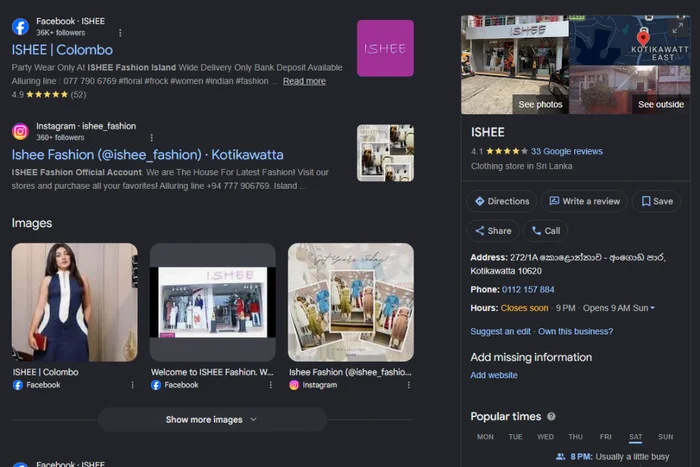Viewport: 700px width, 467px height.
Task: Select the SUN popular times tab
Action: click(x=666, y=437)
